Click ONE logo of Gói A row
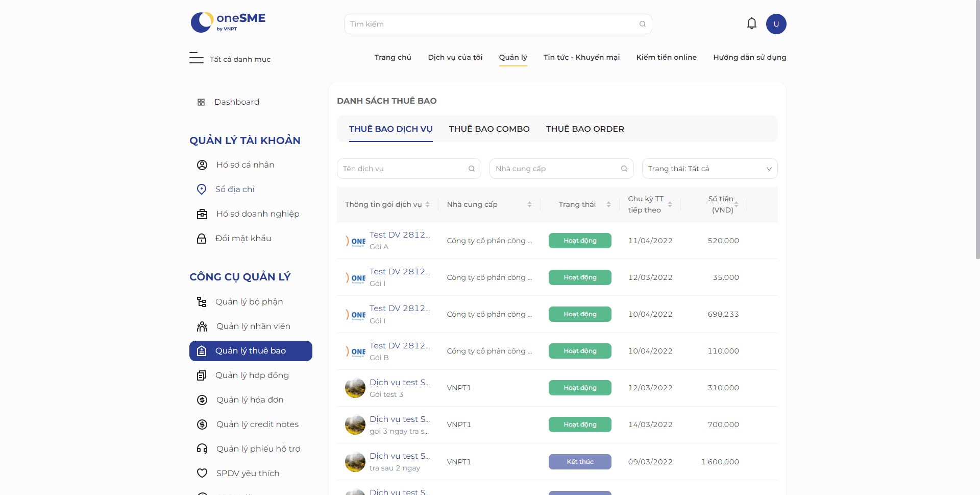Image resolution: width=980 pixels, height=495 pixels. 355,241
